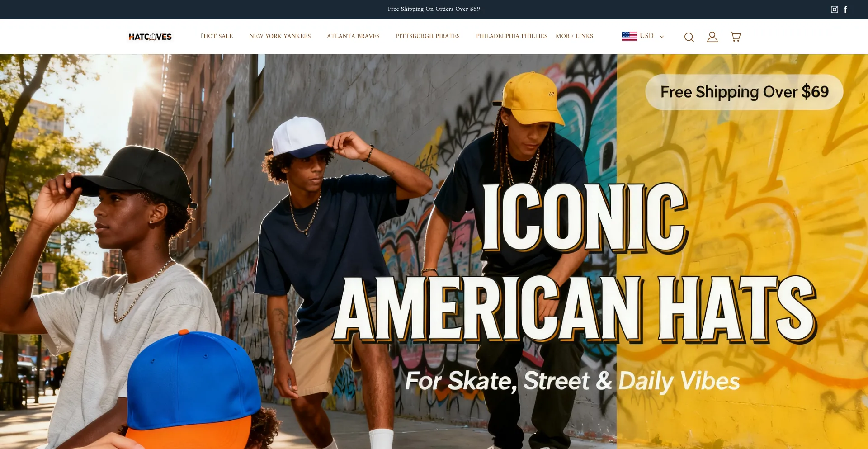Select Atlanta Braves in navigation
Viewport: 868px width, 449px height.
(x=353, y=36)
